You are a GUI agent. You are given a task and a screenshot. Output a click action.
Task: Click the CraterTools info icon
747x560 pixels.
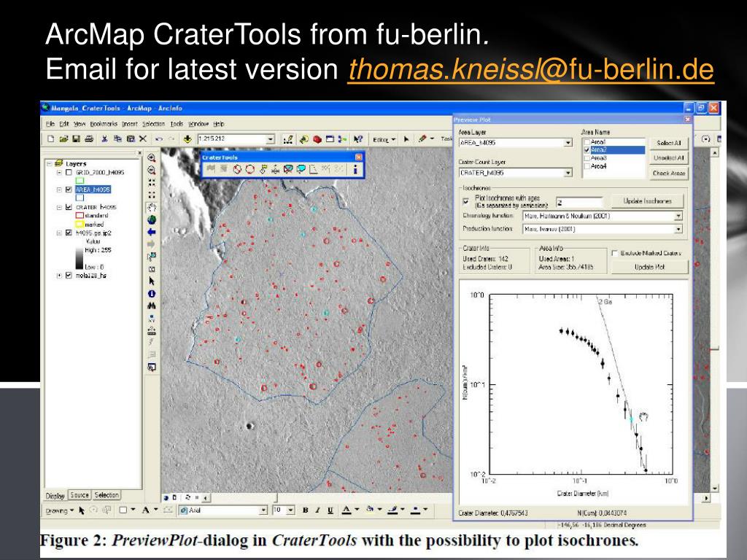pos(355,169)
